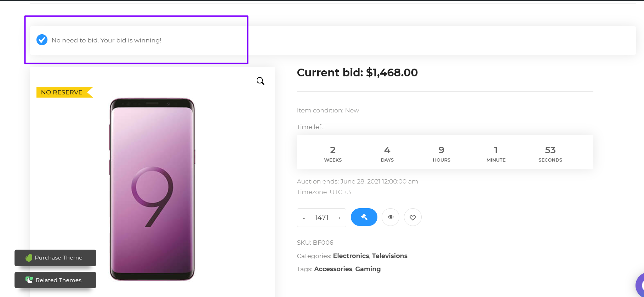Screen dimensions: 644x297
Task: Click the green leaf icon on Purchase Theme
Action: point(29,258)
